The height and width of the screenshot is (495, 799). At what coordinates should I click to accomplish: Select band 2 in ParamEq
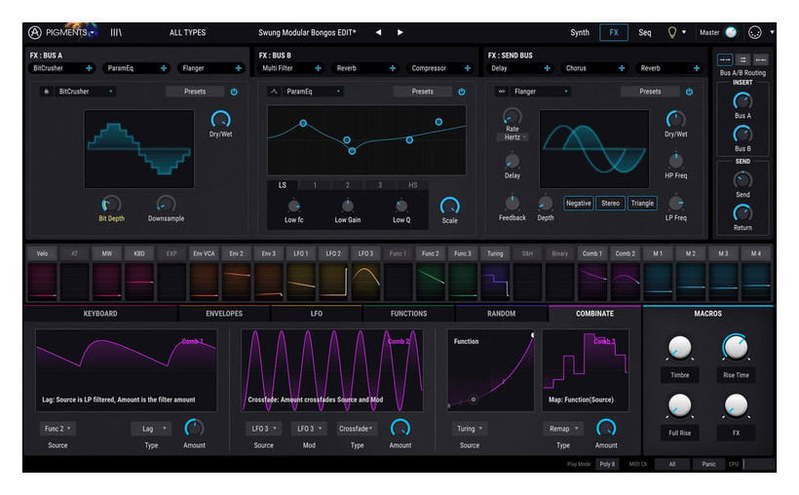pyautogui.click(x=348, y=185)
